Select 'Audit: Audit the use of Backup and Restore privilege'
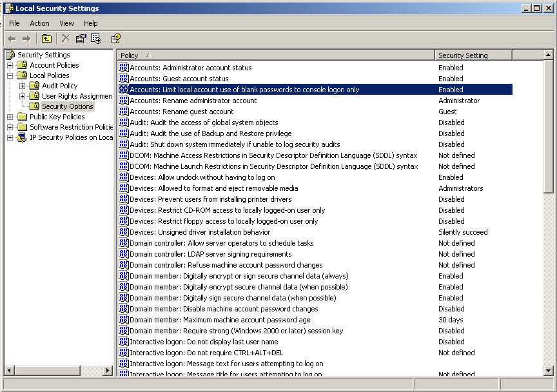This screenshot has height=392, width=557. [211, 133]
